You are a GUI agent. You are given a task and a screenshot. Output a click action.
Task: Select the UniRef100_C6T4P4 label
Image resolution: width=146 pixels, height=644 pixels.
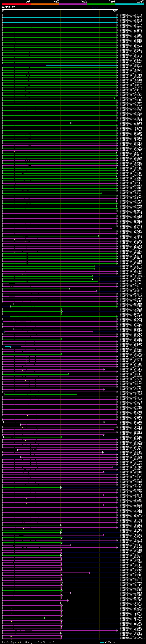tap(131, 75)
